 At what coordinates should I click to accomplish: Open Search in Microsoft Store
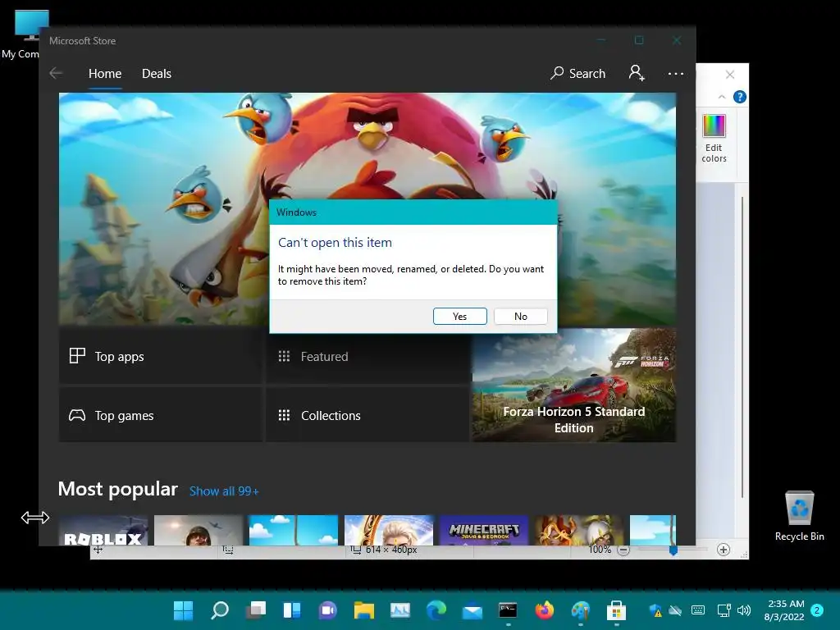click(577, 73)
